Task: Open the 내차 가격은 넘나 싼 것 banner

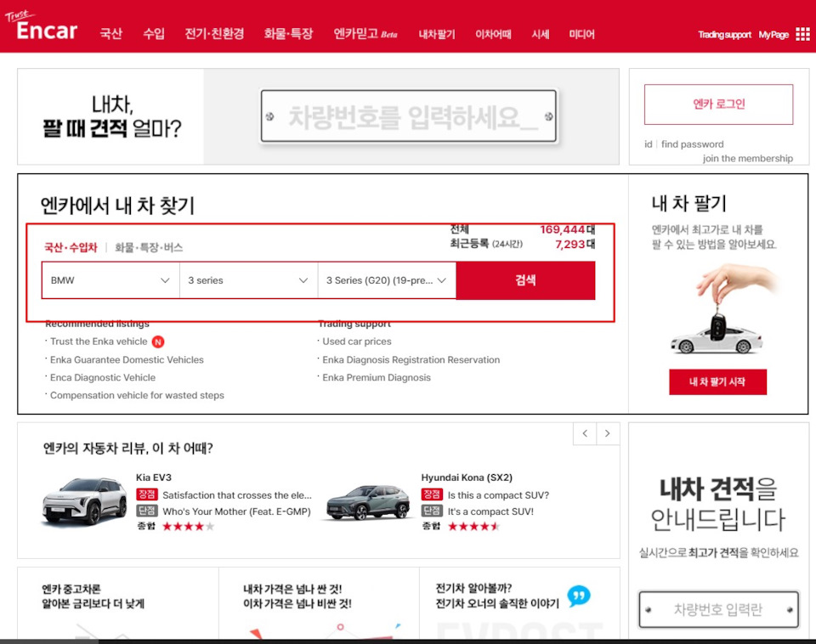Action: pyautogui.click(x=319, y=603)
